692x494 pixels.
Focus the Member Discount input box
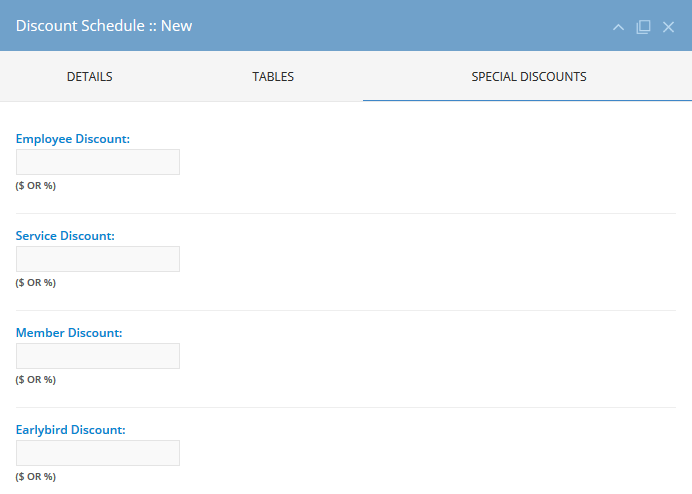point(98,356)
